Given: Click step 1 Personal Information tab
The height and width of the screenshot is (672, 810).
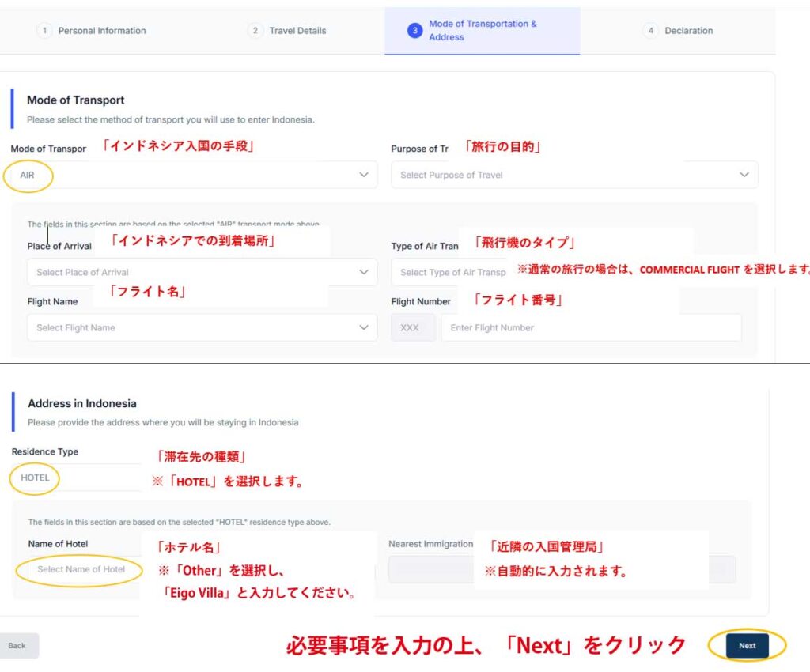Looking at the screenshot, I should (x=93, y=31).
